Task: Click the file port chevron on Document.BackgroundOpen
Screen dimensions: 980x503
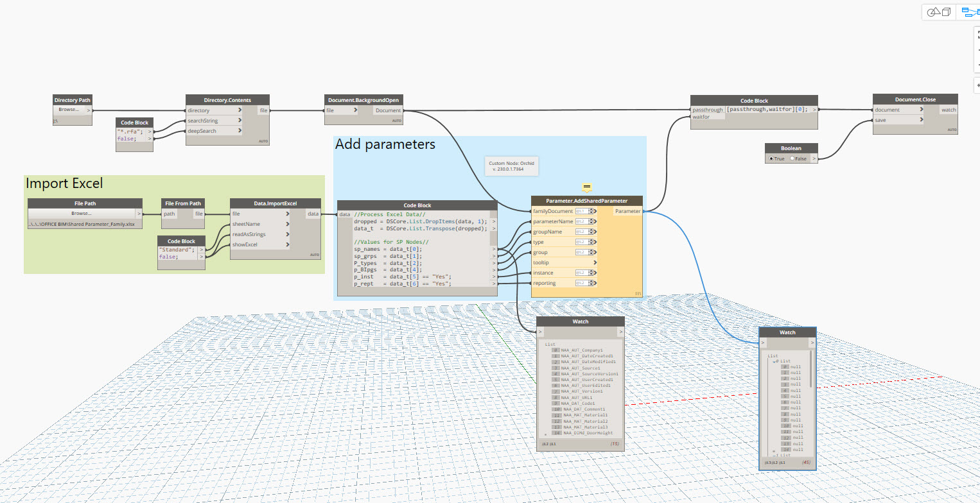Action: [x=354, y=110]
